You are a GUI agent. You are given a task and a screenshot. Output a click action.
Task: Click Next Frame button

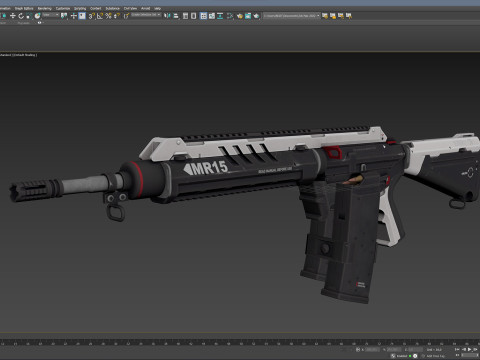pyautogui.click(x=476, y=349)
